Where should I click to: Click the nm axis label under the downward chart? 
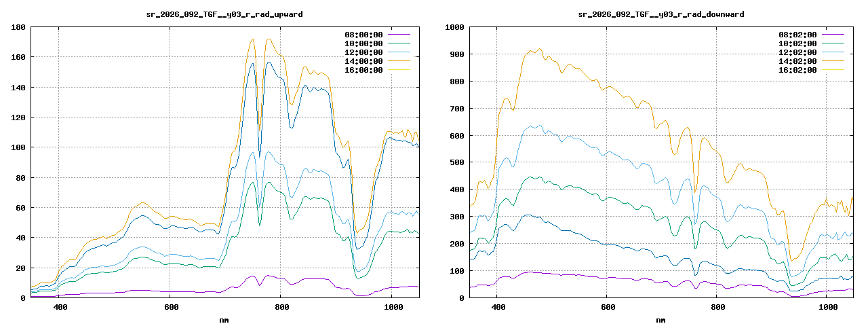click(x=660, y=319)
